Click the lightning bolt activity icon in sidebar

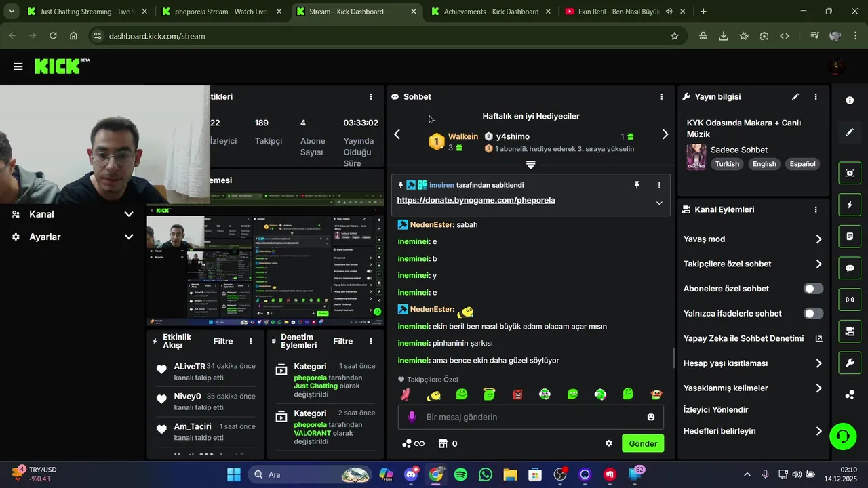click(850, 205)
